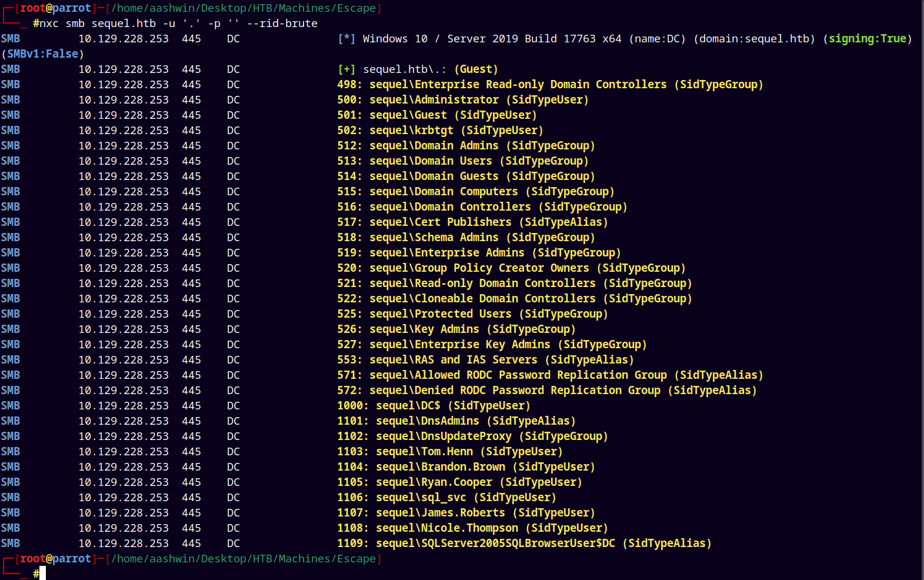Viewport: 924px width, 580px height.
Task: Select the 515 Domain Computers entry
Action: [476, 192]
